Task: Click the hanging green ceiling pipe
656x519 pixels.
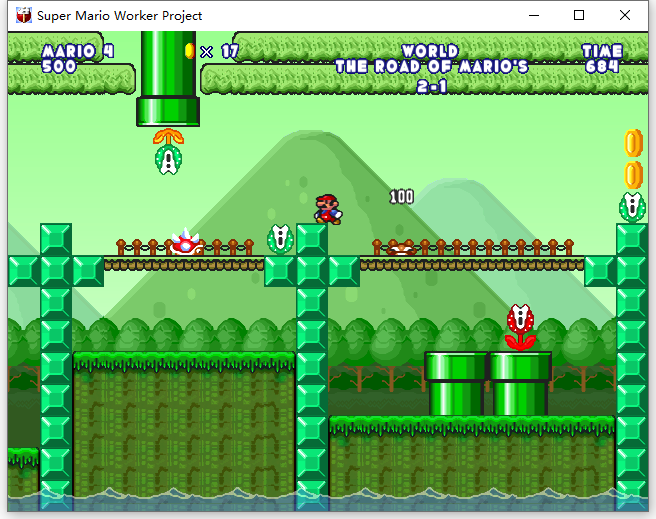Action: point(168,78)
